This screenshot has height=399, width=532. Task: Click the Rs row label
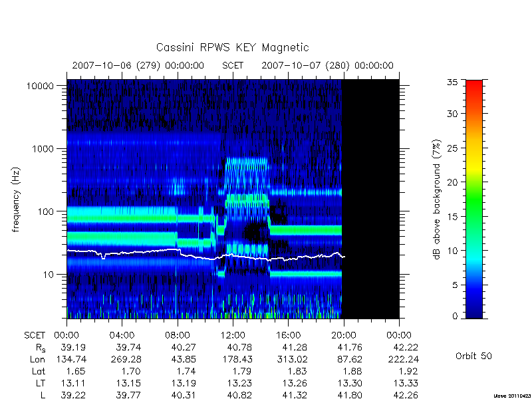[x=41, y=348]
